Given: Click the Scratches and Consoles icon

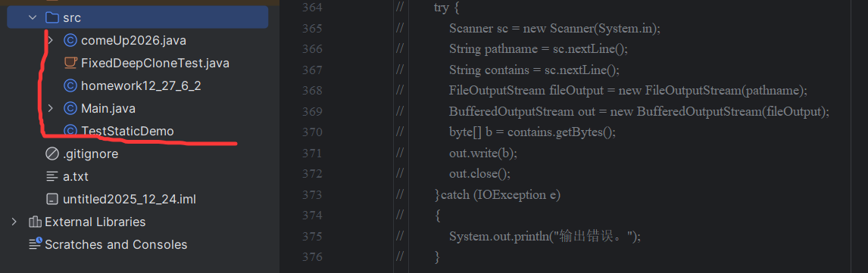Looking at the screenshot, I should coord(35,244).
